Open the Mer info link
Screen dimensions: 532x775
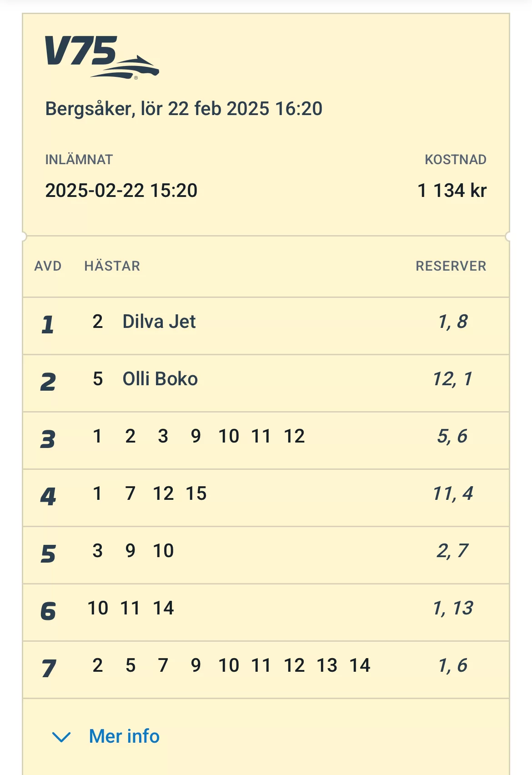coord(124,736)
